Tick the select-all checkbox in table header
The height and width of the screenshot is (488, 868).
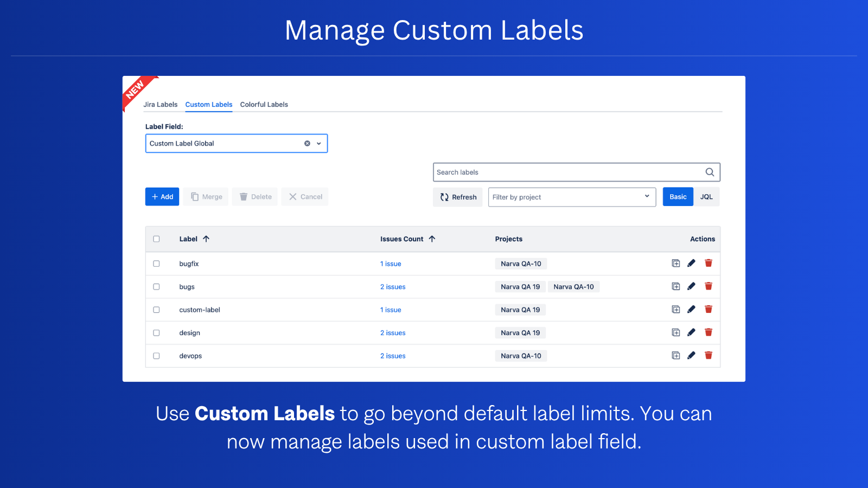click(156, 239)
